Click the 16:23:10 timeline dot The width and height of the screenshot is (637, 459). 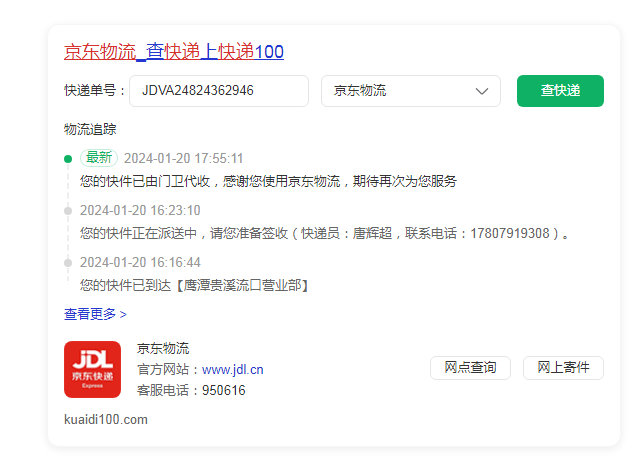[x=68, y=211]
